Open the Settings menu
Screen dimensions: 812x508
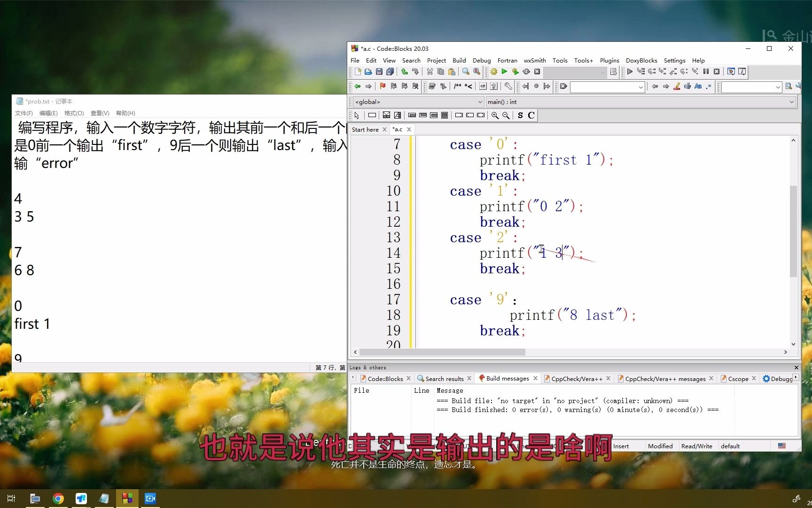tap(674, 61)
